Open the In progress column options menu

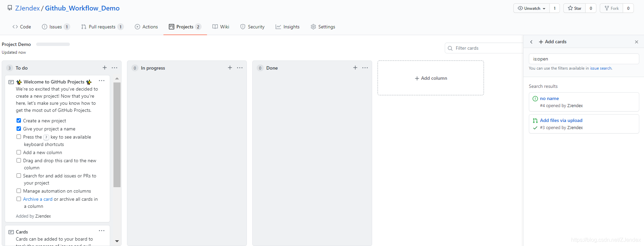[x=240, y=68]
